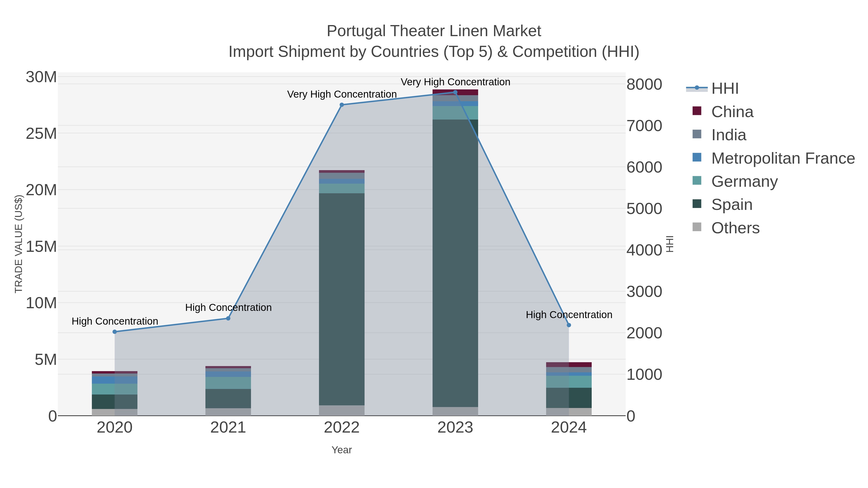Click the 'Year' x-axis title
Image resolution: width=868 pixels, height=488 pixels.
coord(342,450)
